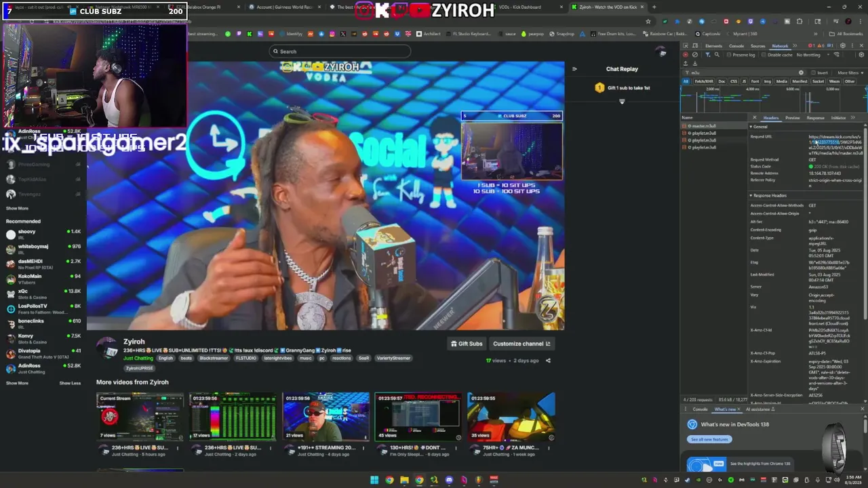Image resolution: width=868 pixels, height=488 pixels.
Task: Open File Explorer from the taskbar
Action: tap(404, 480)
